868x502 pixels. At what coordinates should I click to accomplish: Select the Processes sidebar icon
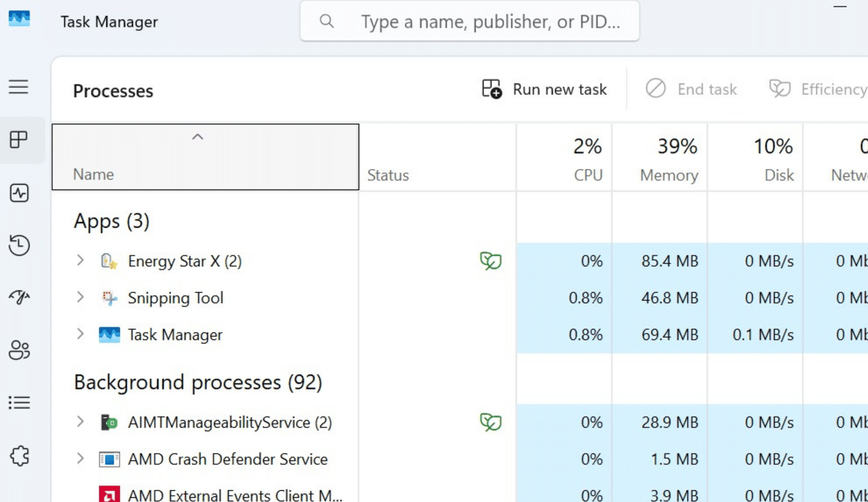coord(19,139)
